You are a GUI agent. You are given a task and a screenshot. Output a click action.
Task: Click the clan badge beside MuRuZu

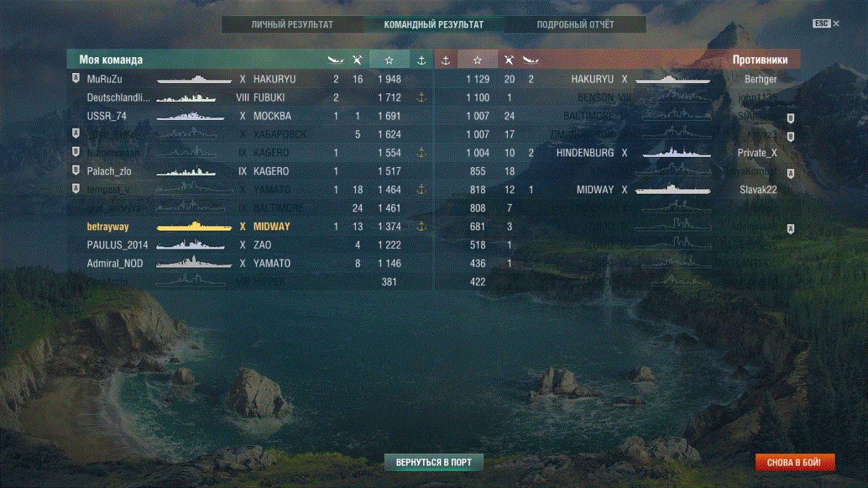click(75, 78)
